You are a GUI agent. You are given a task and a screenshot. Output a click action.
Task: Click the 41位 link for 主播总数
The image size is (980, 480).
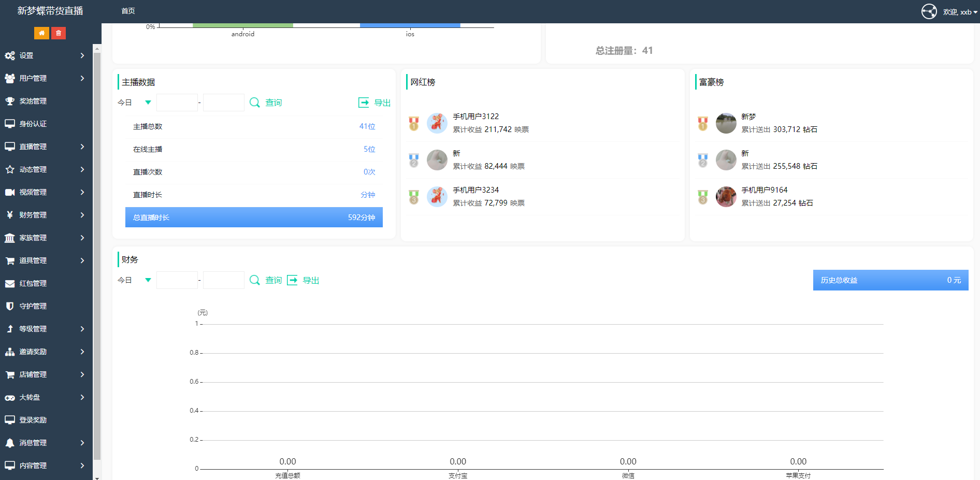pos(367,126)
